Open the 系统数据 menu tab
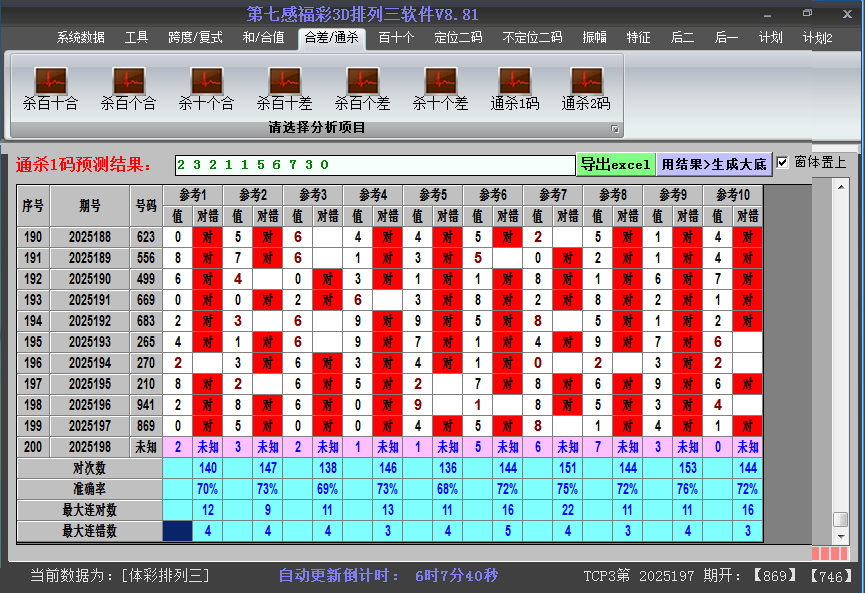865x593 pixels. tap(81, 38)
